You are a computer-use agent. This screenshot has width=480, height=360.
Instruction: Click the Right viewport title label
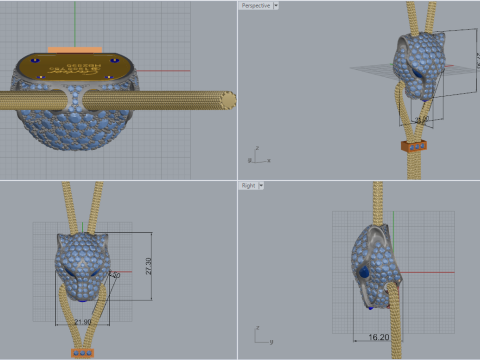click(x=248, y=186)
